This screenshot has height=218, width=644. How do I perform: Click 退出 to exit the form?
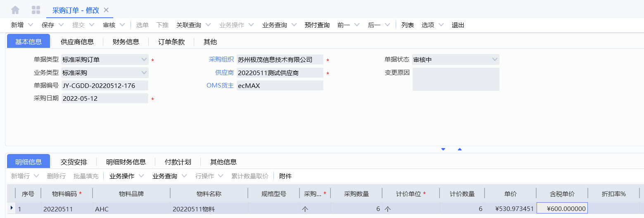click(458, 25)
